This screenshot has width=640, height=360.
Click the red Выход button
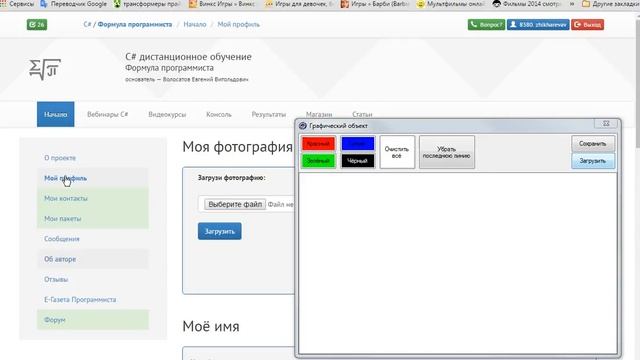click(587, 24)
